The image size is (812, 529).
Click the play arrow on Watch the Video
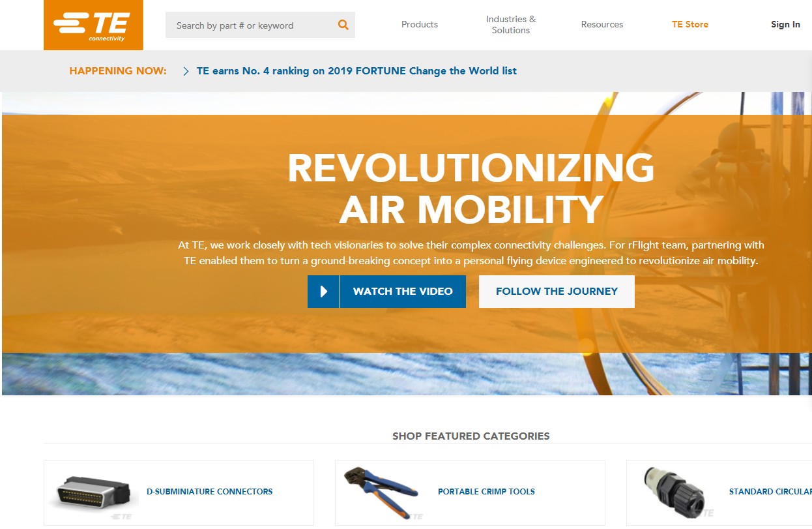tap(324, 292)
